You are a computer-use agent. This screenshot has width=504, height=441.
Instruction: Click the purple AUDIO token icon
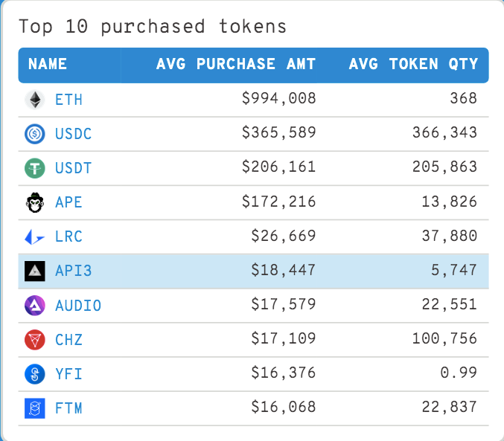coord(34,305)
